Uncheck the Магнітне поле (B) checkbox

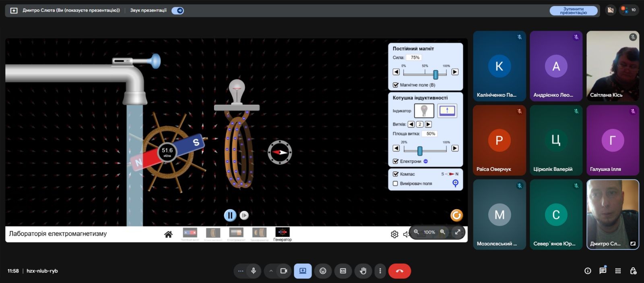click(x=396, y=85)
